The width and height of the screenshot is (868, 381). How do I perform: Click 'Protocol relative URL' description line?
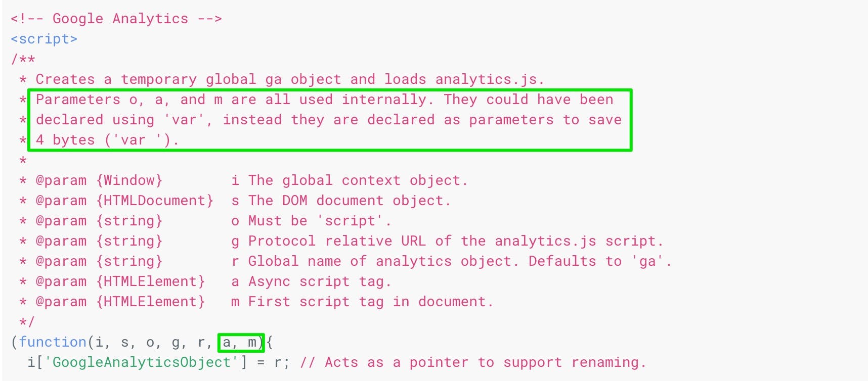455,241
